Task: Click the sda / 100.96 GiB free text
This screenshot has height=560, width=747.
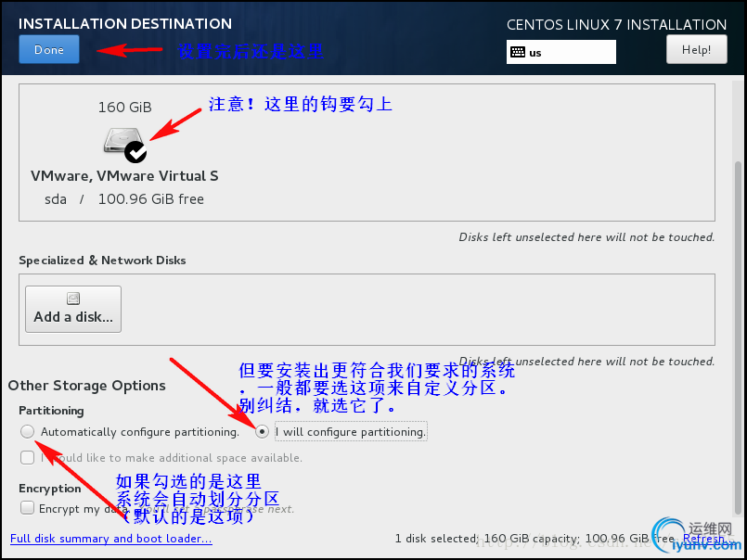Action: tap(124, 199)
